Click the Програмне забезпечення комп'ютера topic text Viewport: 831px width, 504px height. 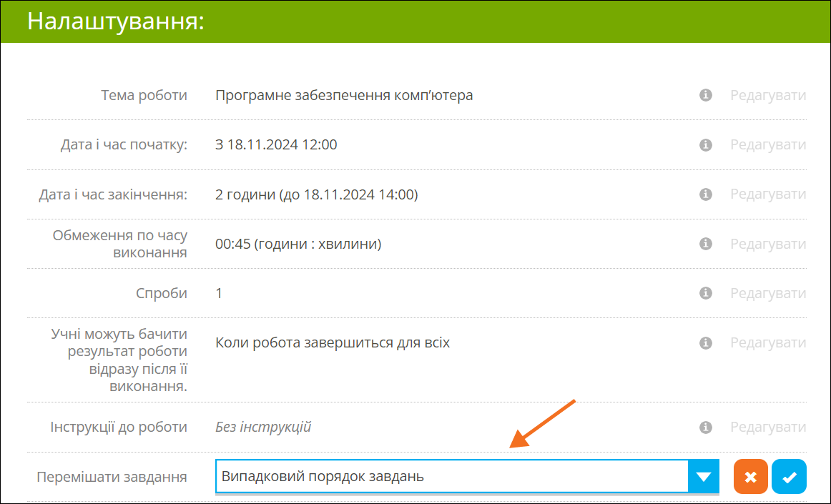[344, 95]
